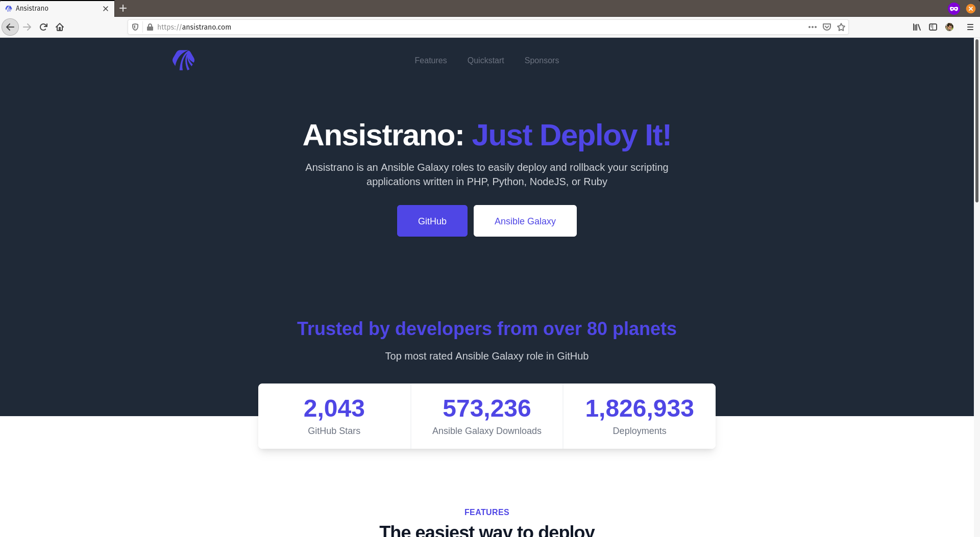Open the Quickstart navigation link
The width and height of the screenshot is (980, 537).
click(x=485, y=60)
